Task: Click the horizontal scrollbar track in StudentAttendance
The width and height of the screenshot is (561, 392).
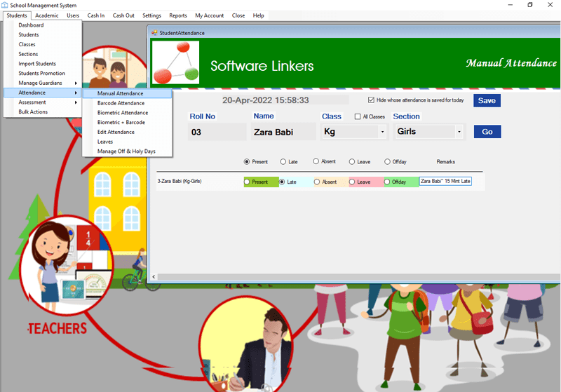Action: pyautogui.click(x=359, y=276)
